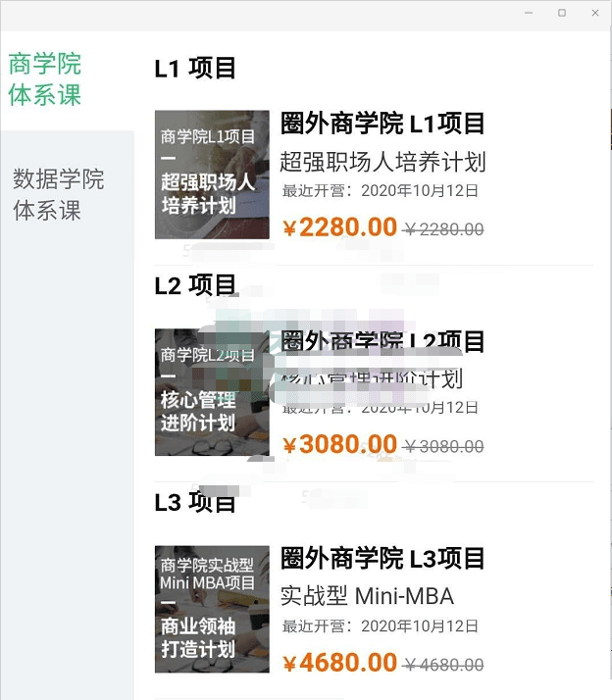Click the ¥2280.00 orange price
The height and width of the screenshot is (700, 612).
coord(339,227)
